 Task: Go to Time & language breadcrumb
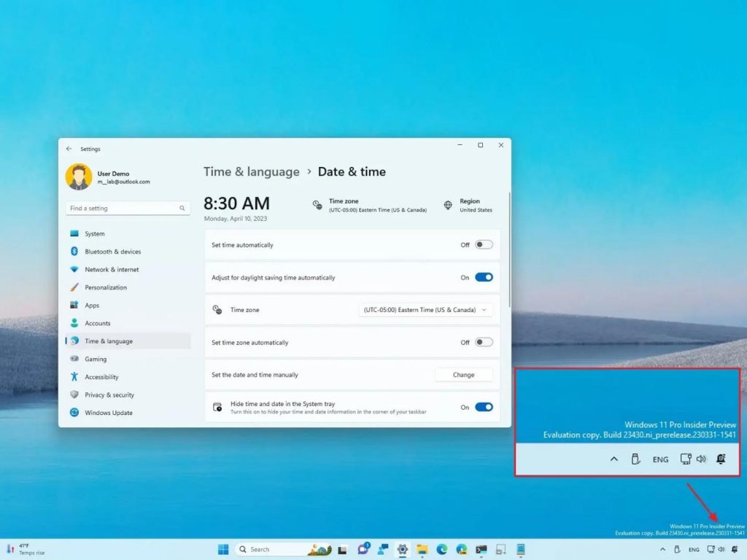[252, 172]
